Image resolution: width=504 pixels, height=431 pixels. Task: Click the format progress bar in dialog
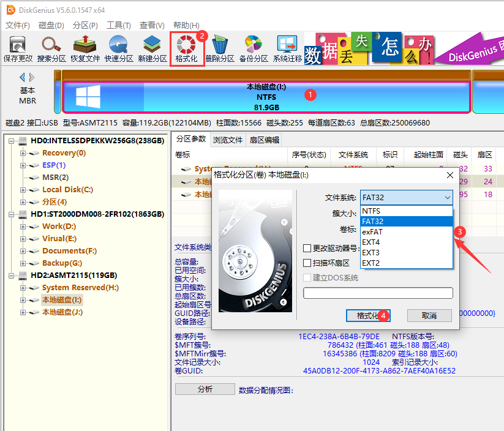click(x=378, y=293)
